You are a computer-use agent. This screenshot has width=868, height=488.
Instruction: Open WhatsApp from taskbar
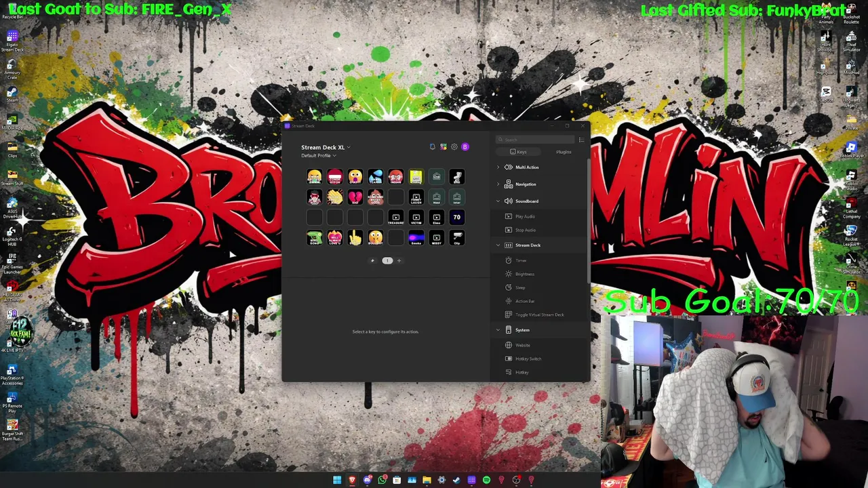(x=382, y=481)
